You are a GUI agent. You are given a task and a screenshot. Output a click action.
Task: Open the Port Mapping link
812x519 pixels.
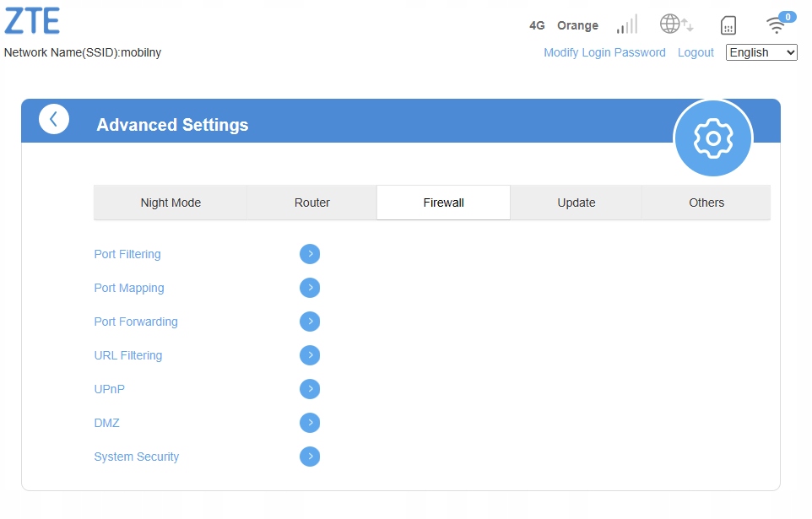pyautogui.click(x=129, y=288)
